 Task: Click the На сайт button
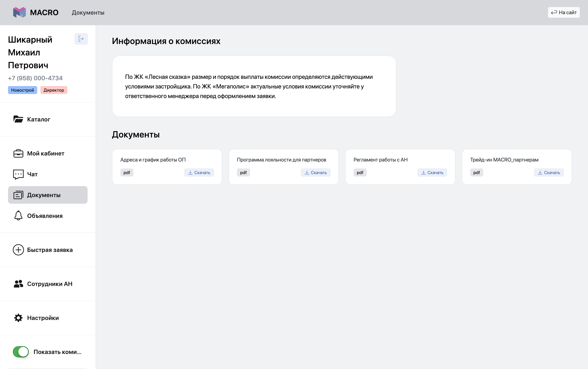[x=564, y=12]
